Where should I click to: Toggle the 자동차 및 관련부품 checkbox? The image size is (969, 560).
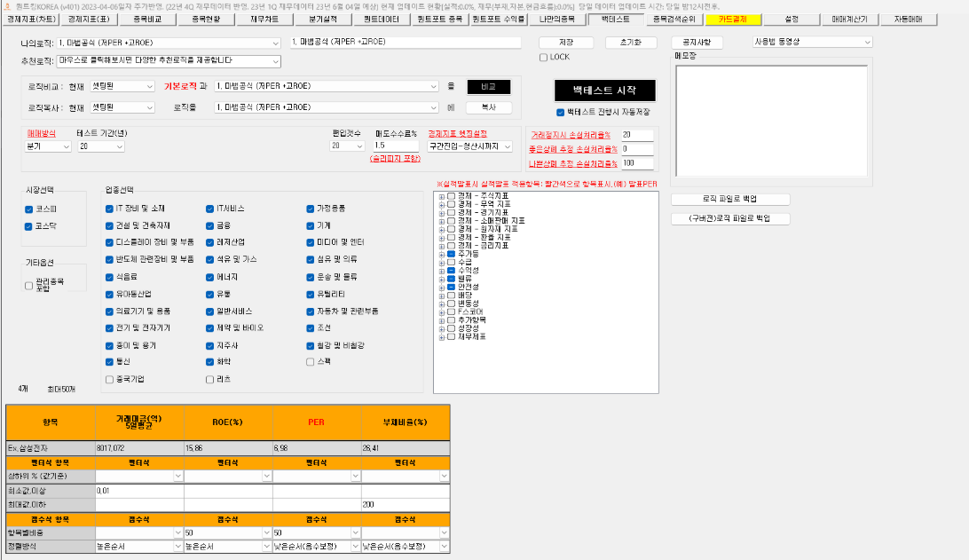click(x=311, y=312)
